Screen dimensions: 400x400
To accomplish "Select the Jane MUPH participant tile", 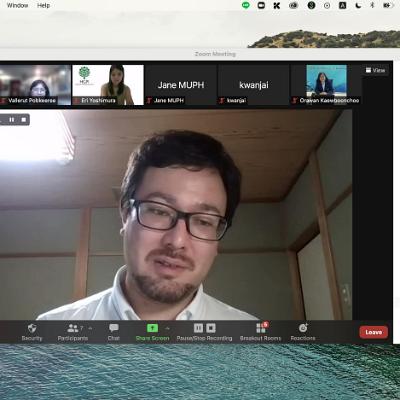I will [181, 85].
